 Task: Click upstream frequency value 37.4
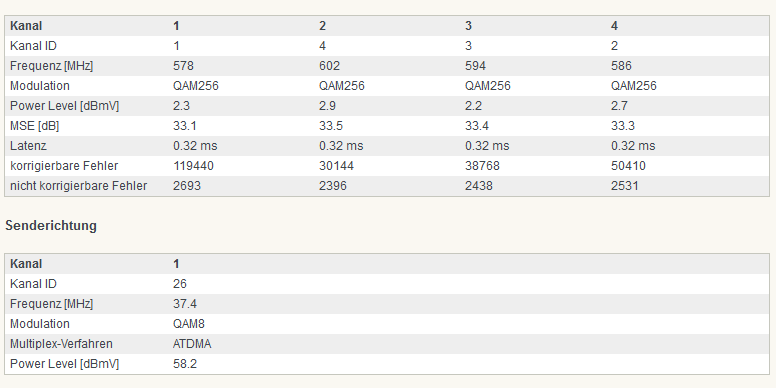[185, 303]
